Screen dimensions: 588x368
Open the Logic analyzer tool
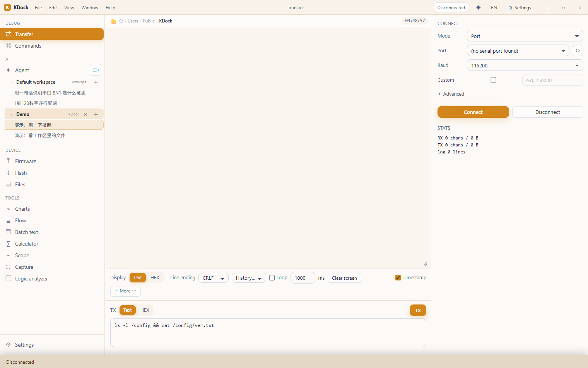(x=52, y=279)
